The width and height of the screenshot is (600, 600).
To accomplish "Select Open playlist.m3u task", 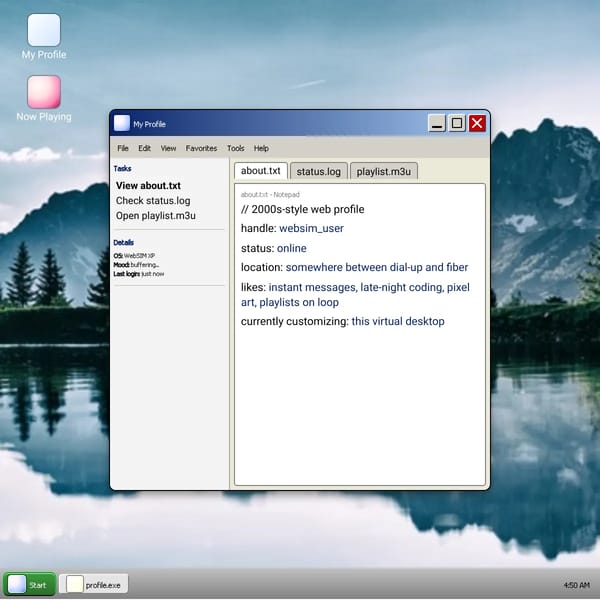I will (156, 216).
